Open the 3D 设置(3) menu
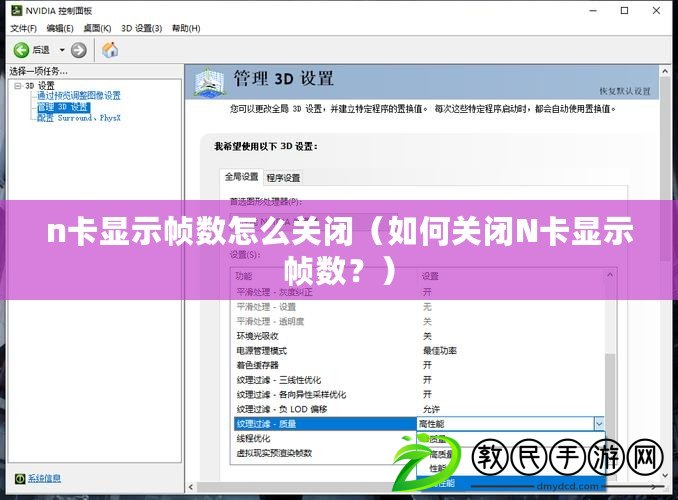 click(x=141, y=29)
